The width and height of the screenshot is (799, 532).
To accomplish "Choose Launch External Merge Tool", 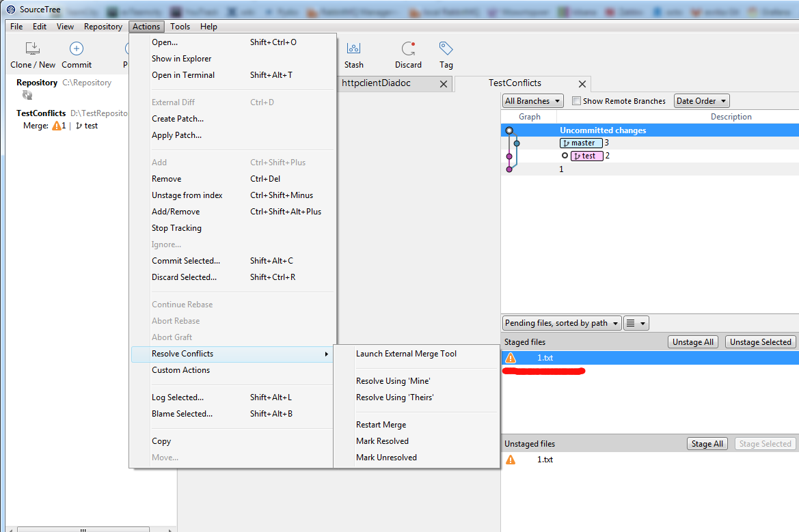I will 417,354.
